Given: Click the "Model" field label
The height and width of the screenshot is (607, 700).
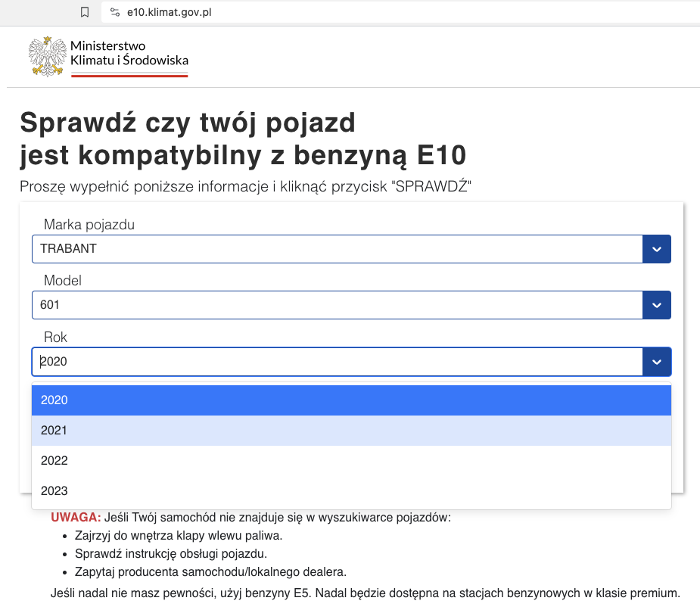Looking at the screenshot, I should click(x=63, y=281).
